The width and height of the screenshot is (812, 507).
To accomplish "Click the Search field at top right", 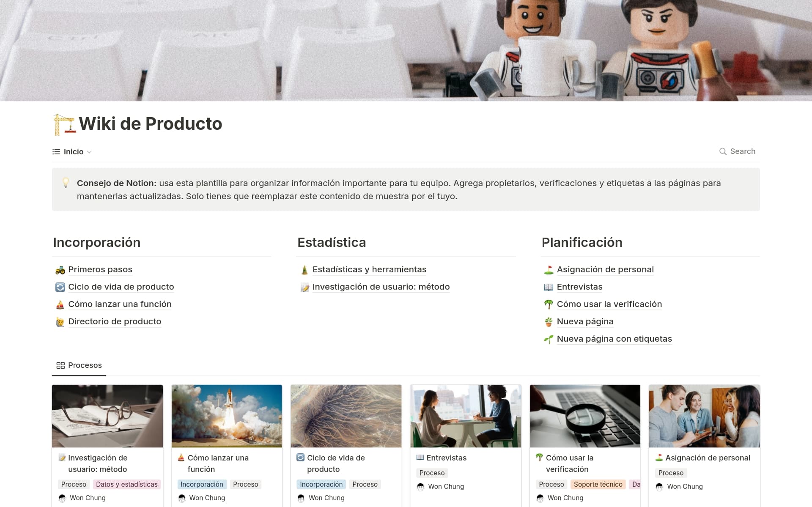I will (742, 151).
